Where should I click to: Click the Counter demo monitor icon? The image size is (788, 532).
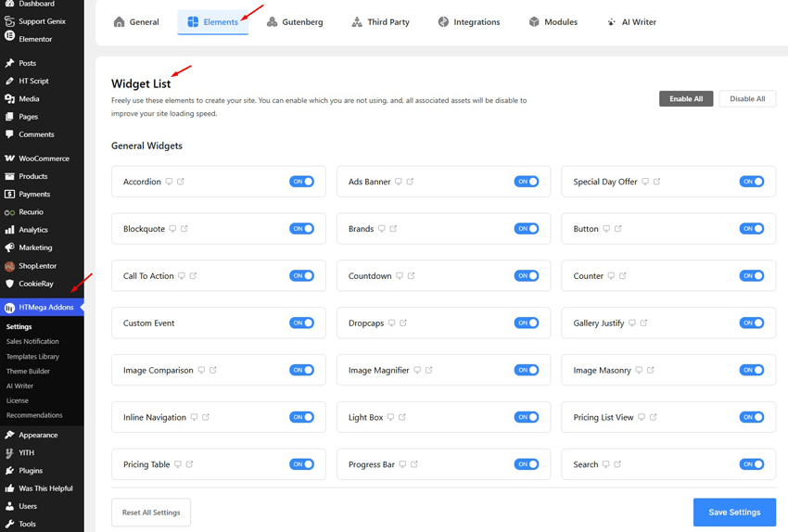pyautogui.click(x=611, y=276)
